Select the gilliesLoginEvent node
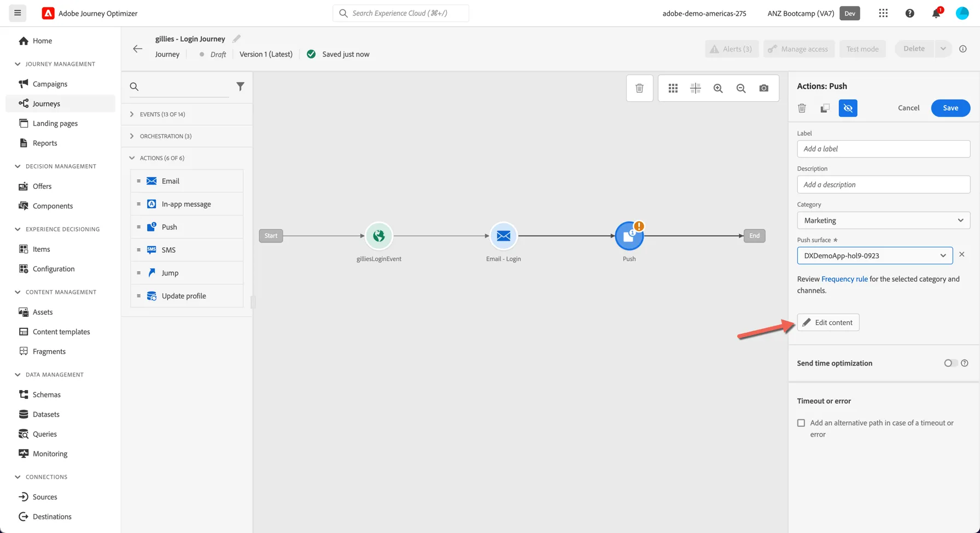980x533 pixels. (379, 236)
